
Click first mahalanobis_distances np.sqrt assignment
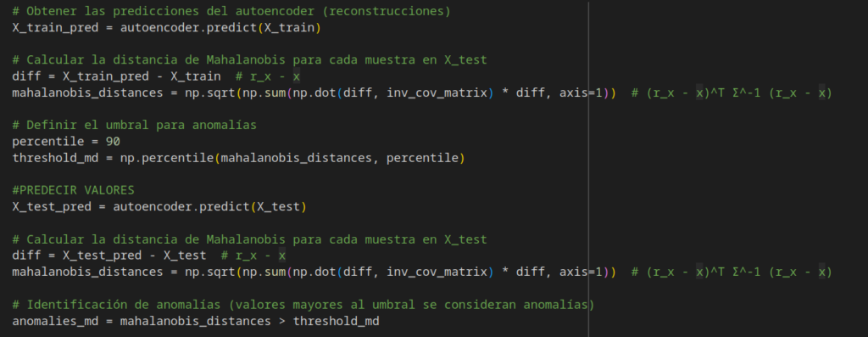point(314,93)
